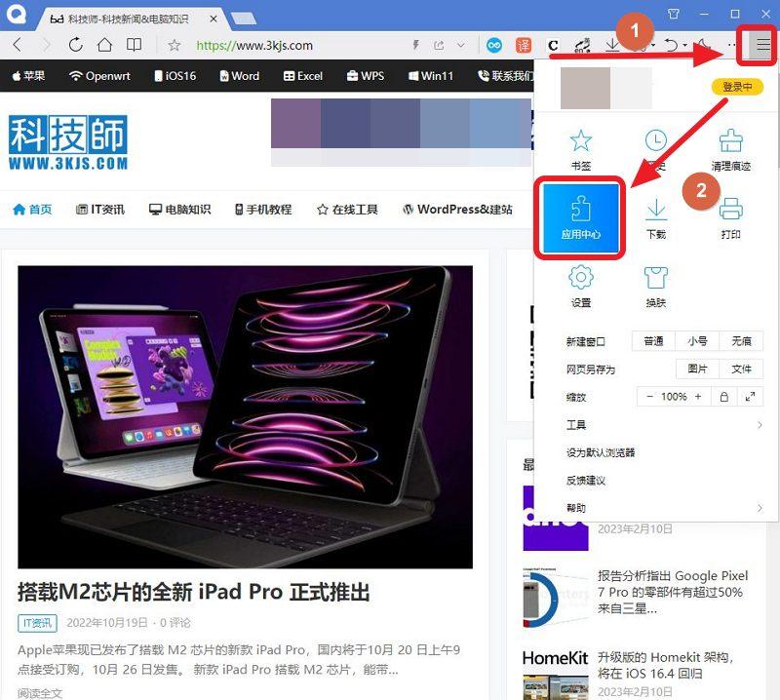Image resolution: width=780 pixels, height=700 pixels.
Task: Open the Word bookmark
Action: [239, 76]
